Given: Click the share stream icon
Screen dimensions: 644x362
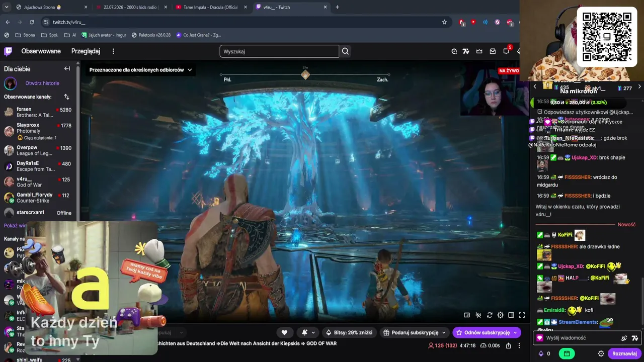Looking at the screenshot, I should tap(509, 345).
